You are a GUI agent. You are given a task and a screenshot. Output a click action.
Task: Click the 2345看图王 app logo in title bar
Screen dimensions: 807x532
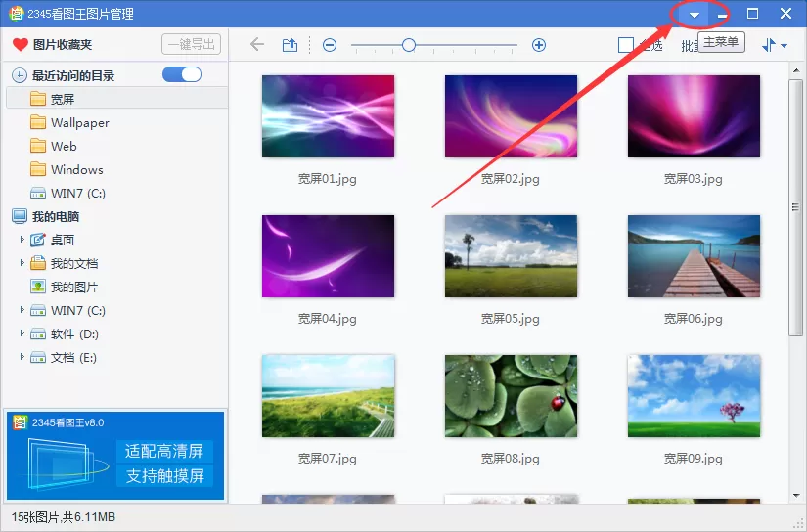[x=17, y=14]
